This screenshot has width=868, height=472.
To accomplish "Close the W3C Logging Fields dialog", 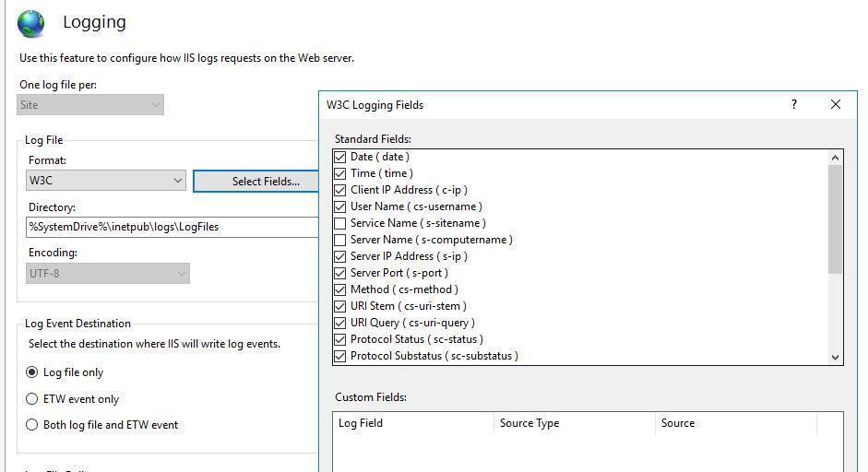I will coord(836,104).
